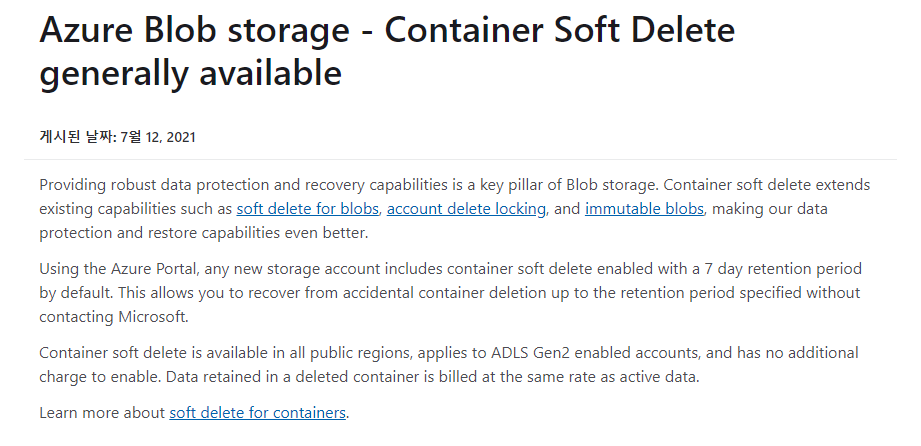921x446 pixels.
Task: Click the sentence starting "Container soft delete is available"
Action: click(x=449, y=364)
